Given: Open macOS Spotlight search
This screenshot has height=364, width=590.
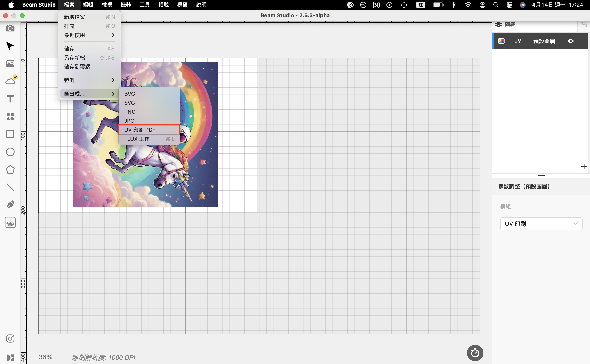Looking at the screenshot, I should click(496, 5).
